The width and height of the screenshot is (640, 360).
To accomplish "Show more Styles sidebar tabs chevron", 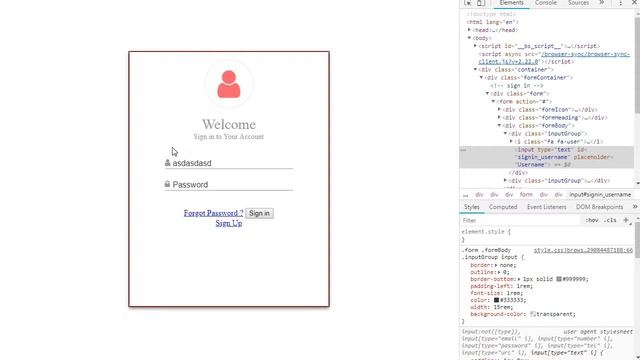I will click(x=635, y=207).
